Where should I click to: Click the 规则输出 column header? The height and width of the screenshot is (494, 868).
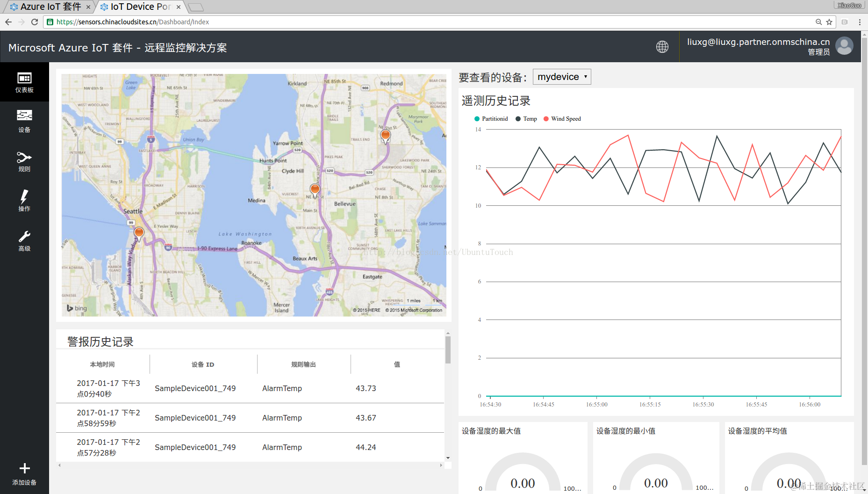304,364
